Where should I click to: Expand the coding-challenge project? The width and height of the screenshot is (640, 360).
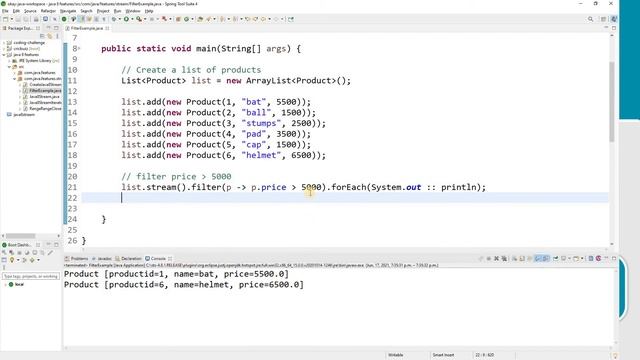click(x=4, y=42)
